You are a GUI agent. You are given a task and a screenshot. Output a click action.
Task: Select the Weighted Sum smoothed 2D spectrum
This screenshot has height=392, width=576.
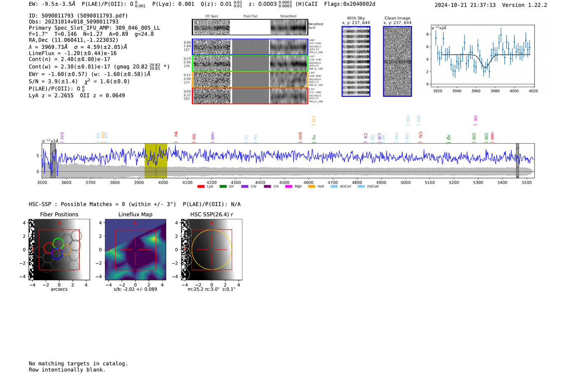288,27
